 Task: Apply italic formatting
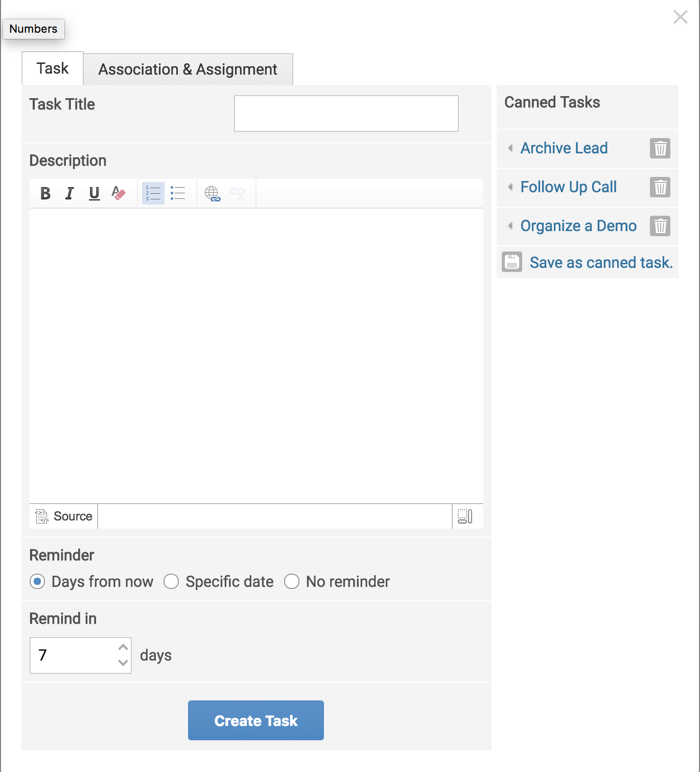pos(69,193)
